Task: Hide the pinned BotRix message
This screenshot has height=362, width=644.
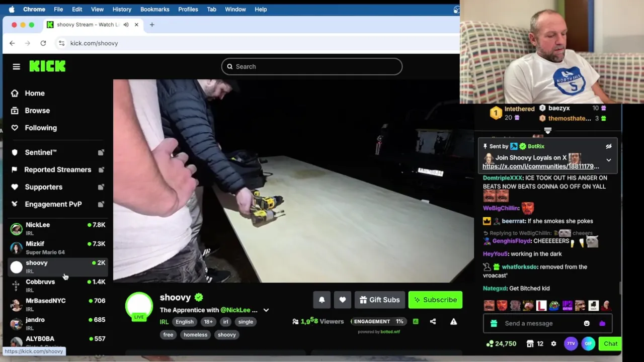Action: point(608,146)
